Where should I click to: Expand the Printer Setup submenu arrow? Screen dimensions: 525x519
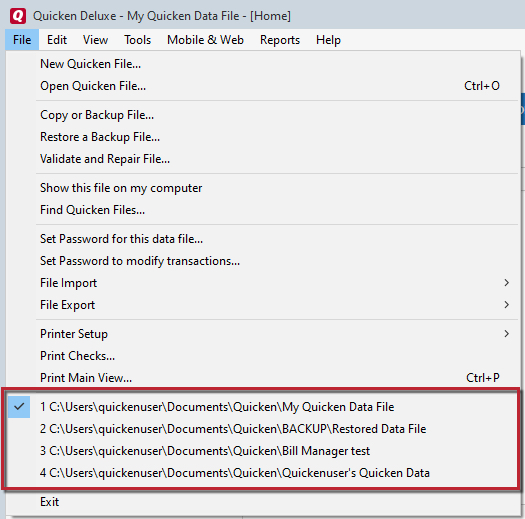point(506,334)
